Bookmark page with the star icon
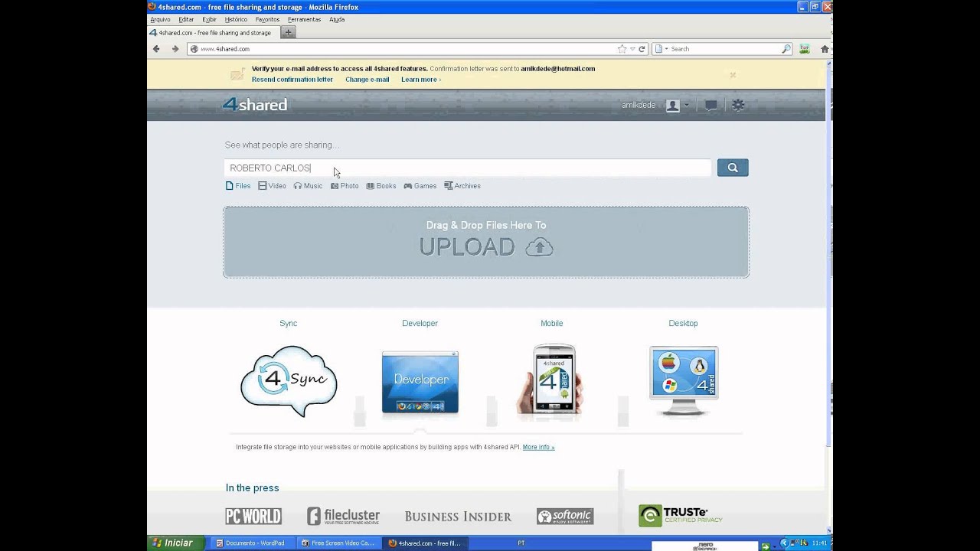The image size is (980, 551). click(x=622, y=48)
